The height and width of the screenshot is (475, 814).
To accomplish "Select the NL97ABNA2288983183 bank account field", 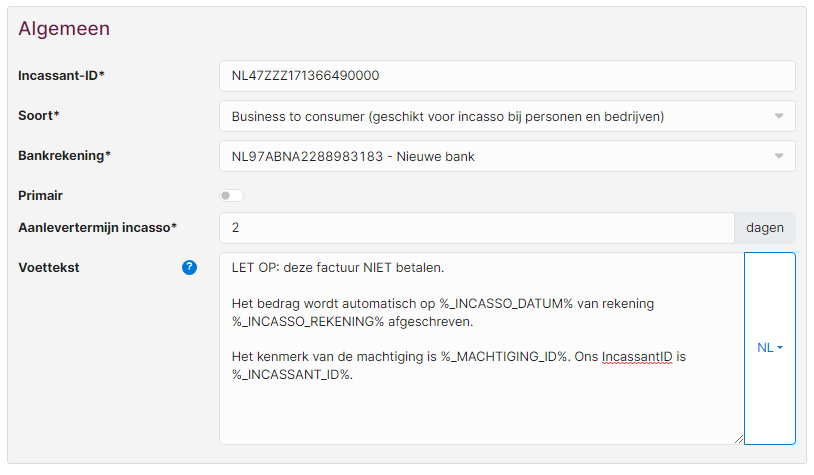I will coord(507,156).
